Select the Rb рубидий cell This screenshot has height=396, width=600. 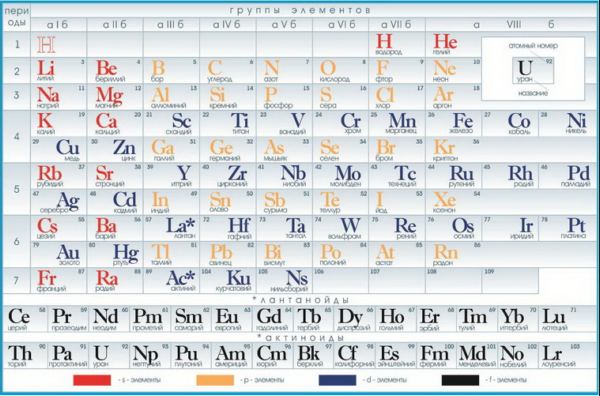(x=59, y=176)
